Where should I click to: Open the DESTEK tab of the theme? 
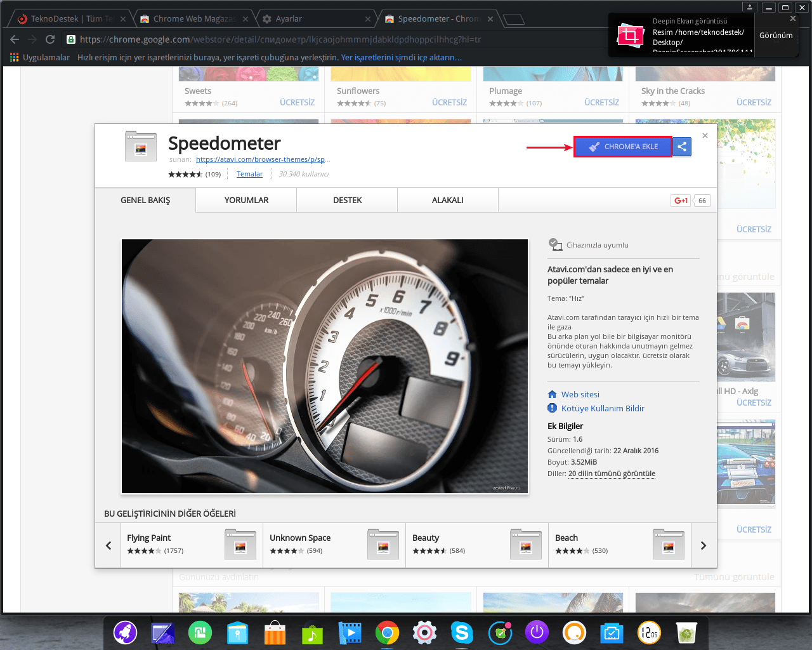pyautogui.click(x=346, y=200)
